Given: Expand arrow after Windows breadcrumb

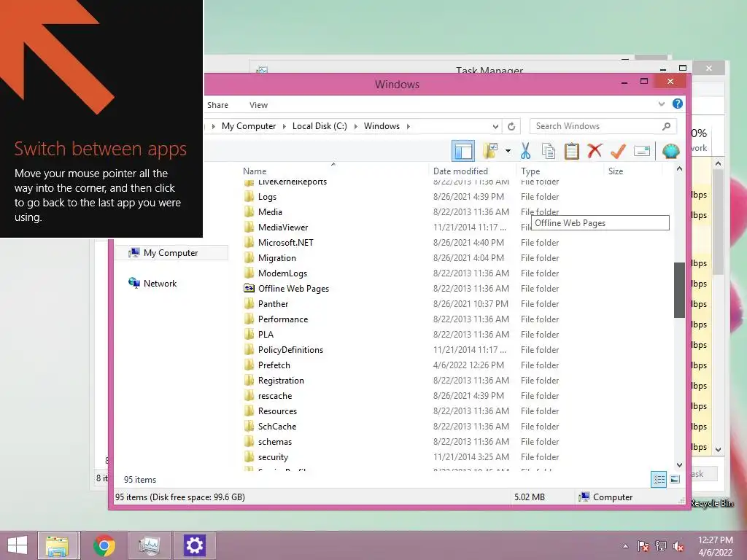Looking at the screenshot, I should coord(409,126).
